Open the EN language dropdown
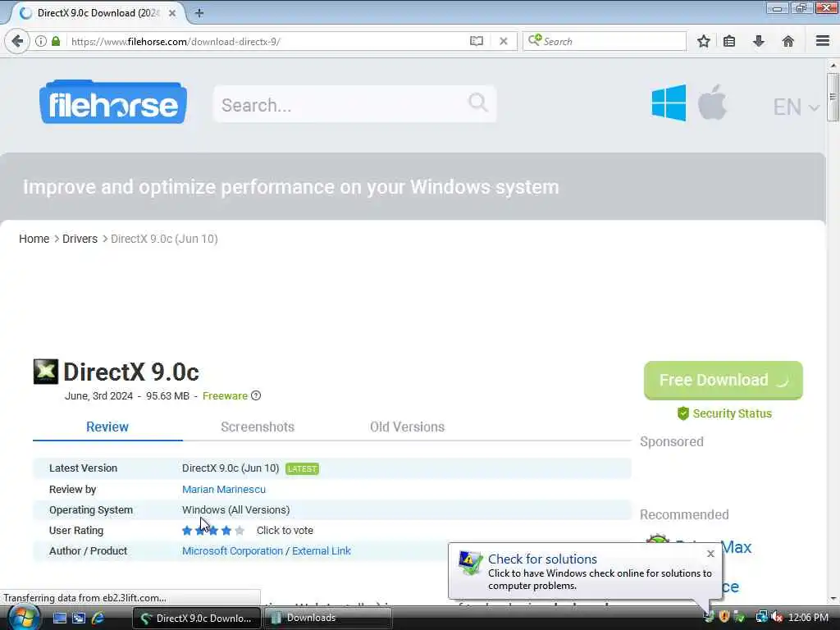The image size is (840, 630). [x=796, y=107]
